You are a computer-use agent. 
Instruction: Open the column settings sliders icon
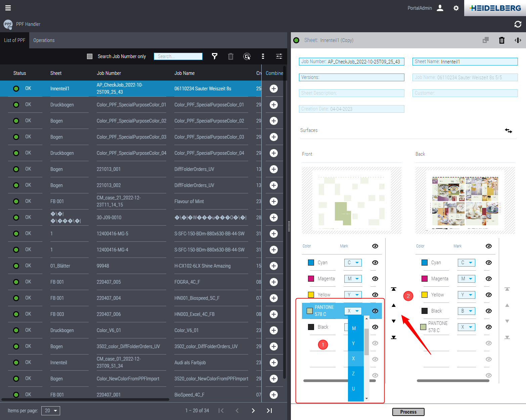279,56
